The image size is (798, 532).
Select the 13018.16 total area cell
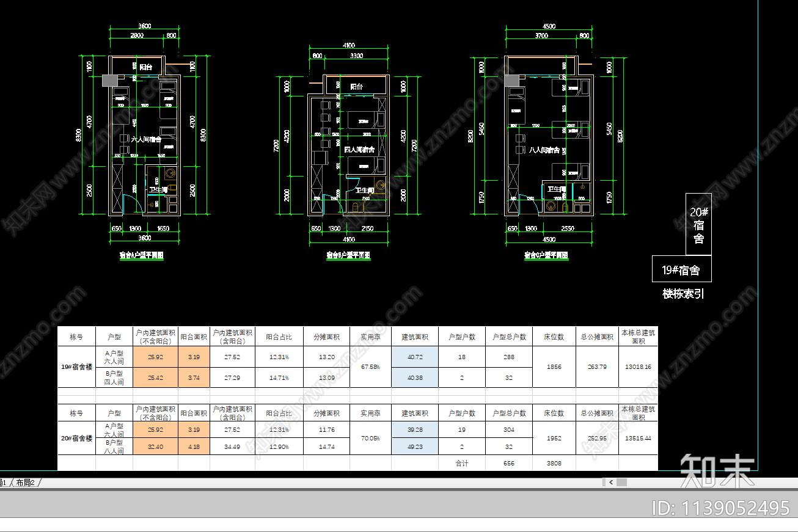point(639,367)
